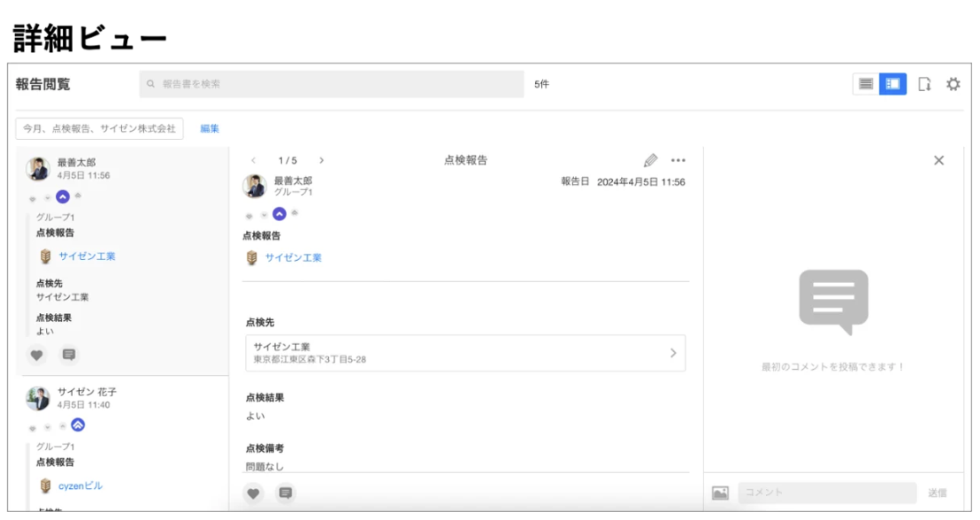Viewport: 980px width, 520px height.
Task: Focus the 報告書を検索 search field
Action: [x=332, y=84]
